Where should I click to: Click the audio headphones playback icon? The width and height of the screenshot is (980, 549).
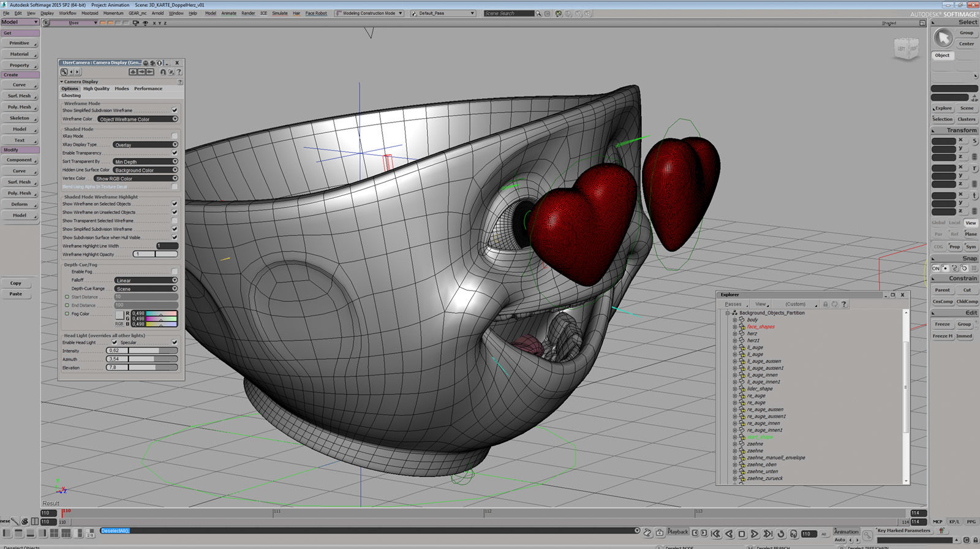point(794,534)
